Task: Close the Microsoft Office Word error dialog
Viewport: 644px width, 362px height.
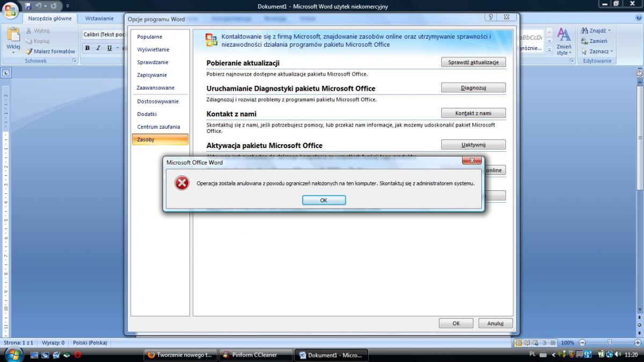Action: coord(472,161)
